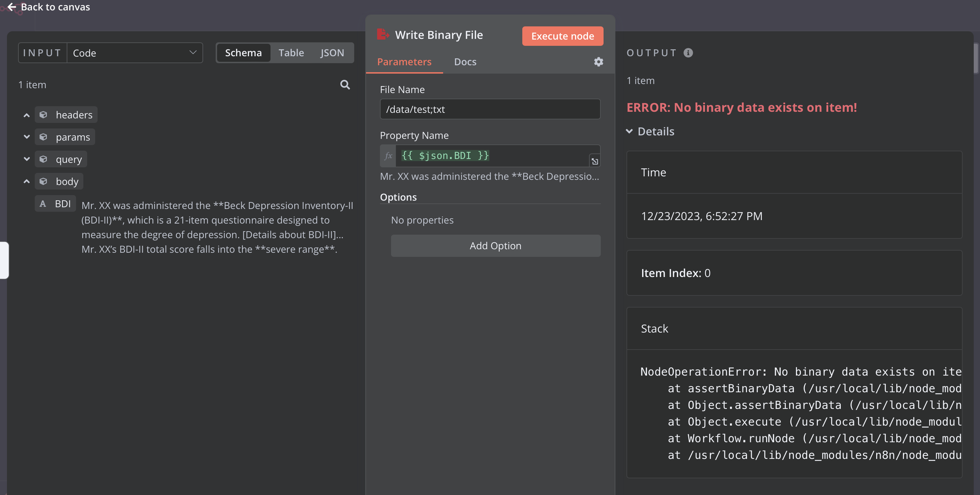Switch input view to JSON
Screen dimensions: 980x495
(332, 52)
